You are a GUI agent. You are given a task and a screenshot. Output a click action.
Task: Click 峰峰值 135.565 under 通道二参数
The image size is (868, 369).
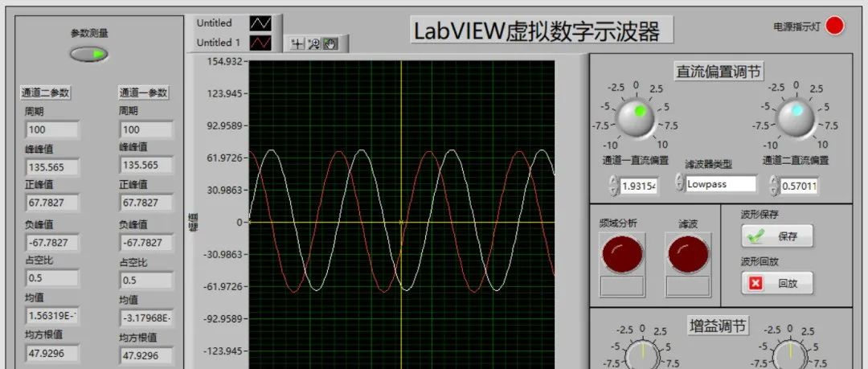pyautogui.click(x=52, y=166)
